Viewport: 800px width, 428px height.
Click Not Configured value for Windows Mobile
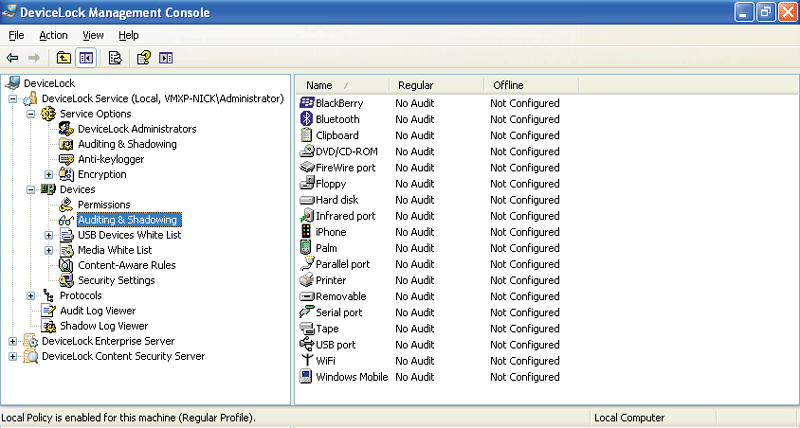(x=525, y=377)
